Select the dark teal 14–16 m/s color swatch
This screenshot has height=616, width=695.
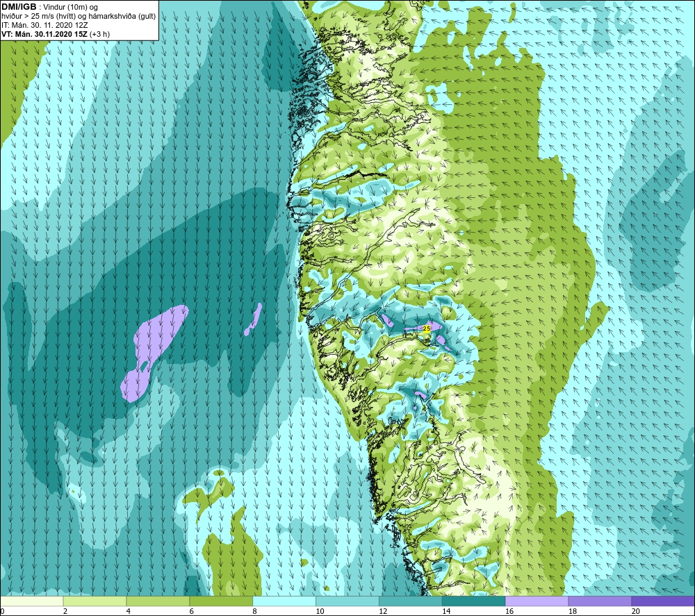click(474, 601)
